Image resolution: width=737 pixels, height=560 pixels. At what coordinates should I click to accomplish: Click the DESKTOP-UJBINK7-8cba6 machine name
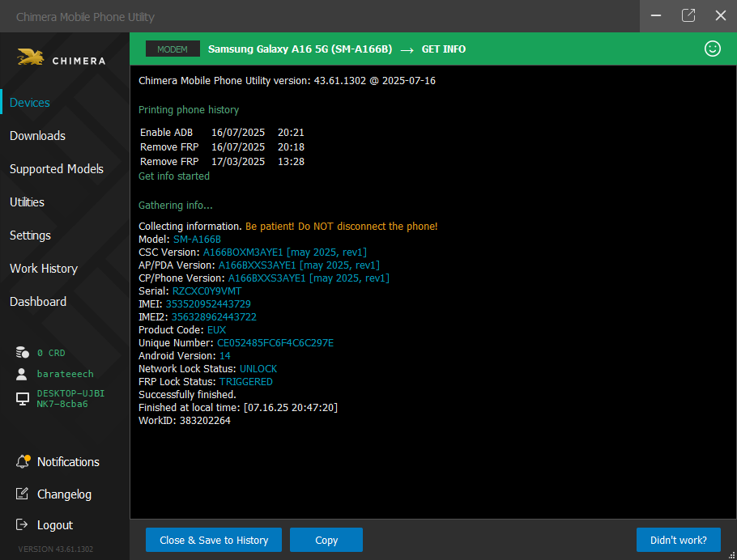(x=71, y=398)
